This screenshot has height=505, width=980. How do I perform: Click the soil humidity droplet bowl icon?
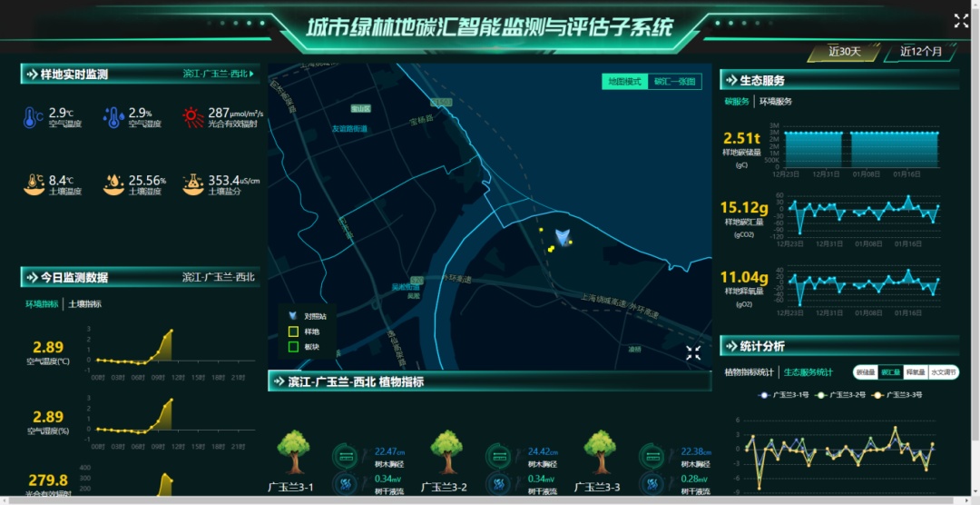click(x=113, y=184)
